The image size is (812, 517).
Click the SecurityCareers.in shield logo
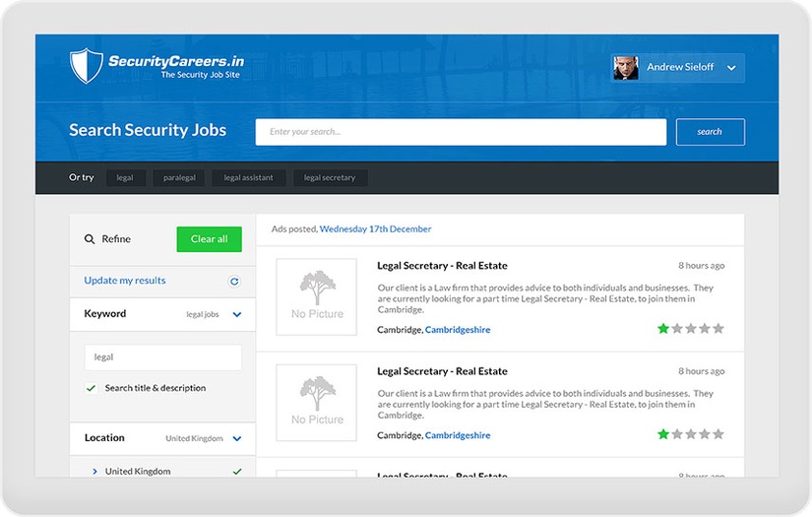coord(87,66)
